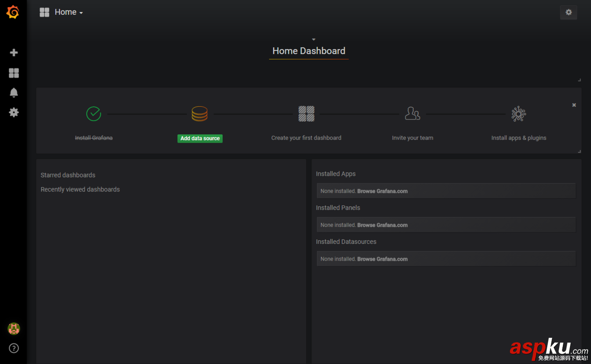Click the Installed Datasources heading
The height and width of the screenshot is (364, 591).
(x=346, y=242)
